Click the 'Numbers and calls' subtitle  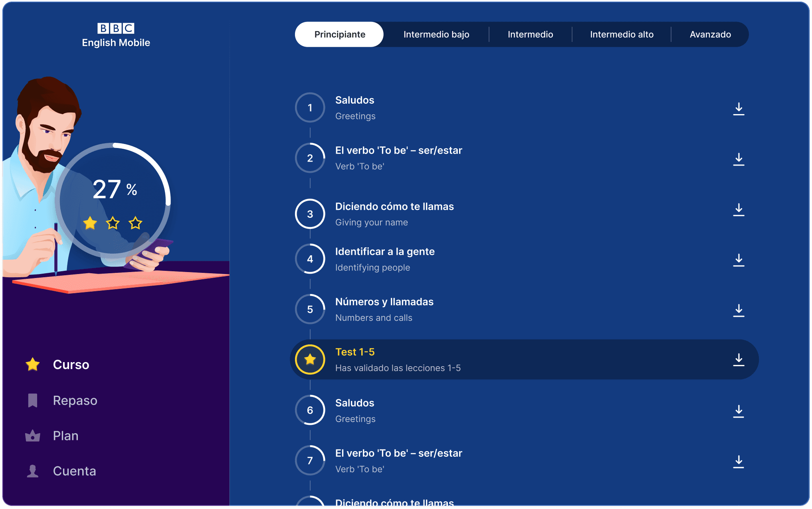(374, 318)
